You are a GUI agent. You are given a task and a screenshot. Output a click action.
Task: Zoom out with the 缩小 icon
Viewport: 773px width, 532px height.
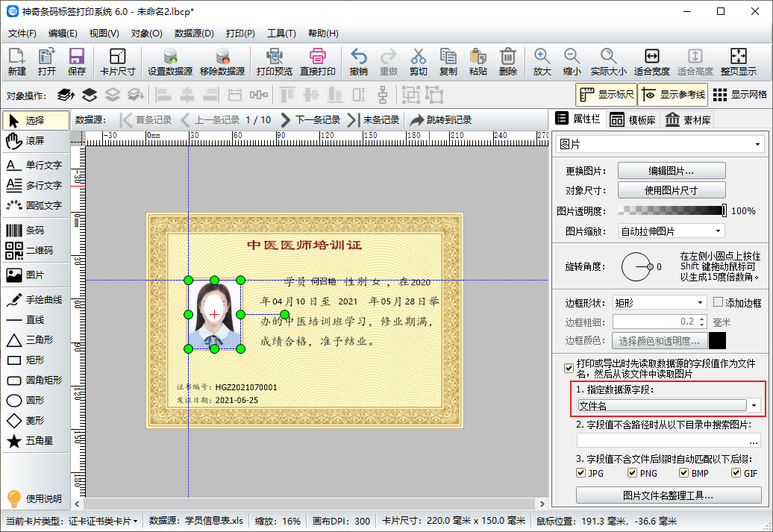[x=572, y=62]
